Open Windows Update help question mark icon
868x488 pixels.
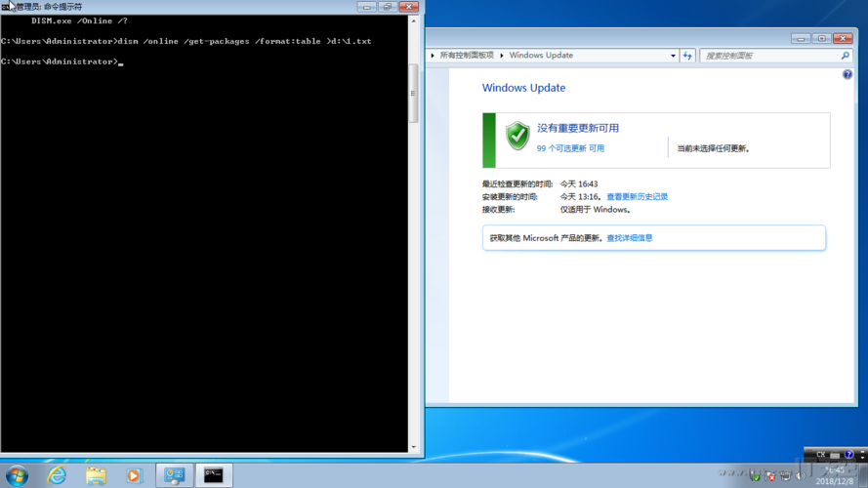(x=847, y=74)
